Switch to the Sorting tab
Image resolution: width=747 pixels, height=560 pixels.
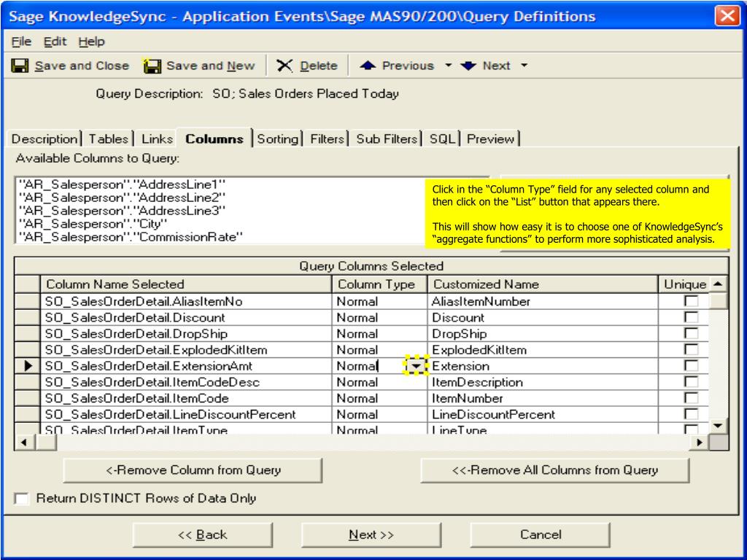tap(278, 139)
